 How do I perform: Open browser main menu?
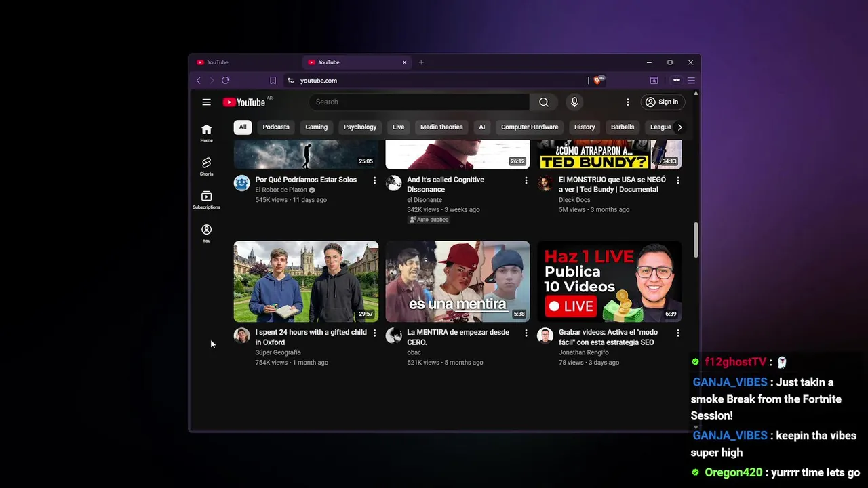[691, 81]
